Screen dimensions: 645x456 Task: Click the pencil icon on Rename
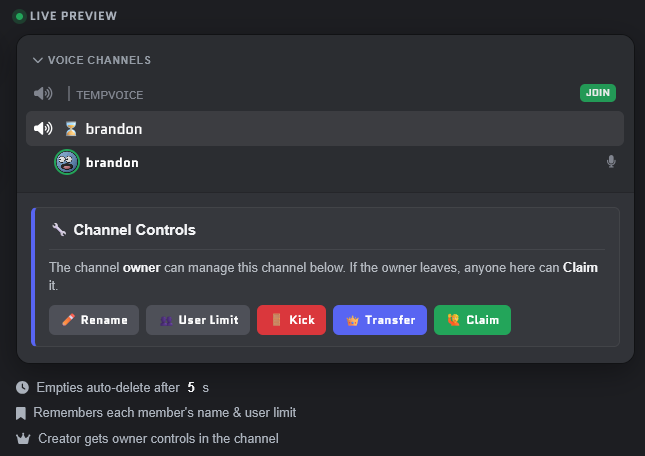[x=68, y=319]
